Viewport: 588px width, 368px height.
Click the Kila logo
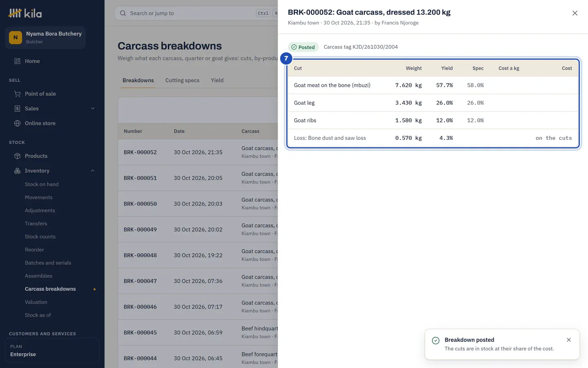point(25,13)
